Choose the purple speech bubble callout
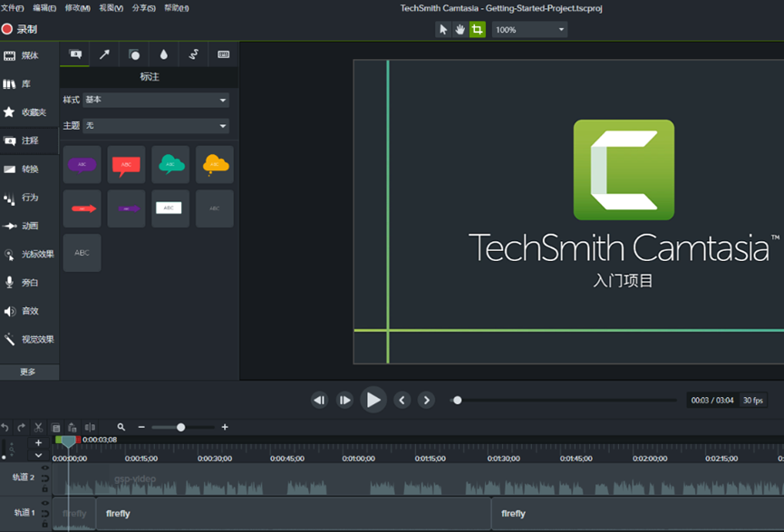 [82, 165]
